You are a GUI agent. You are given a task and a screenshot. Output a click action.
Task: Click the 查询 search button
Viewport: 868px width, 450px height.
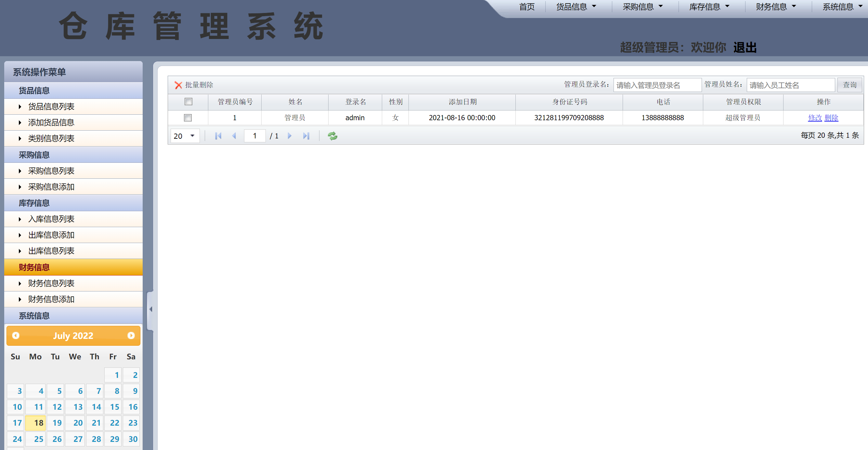tap(849, 84)
